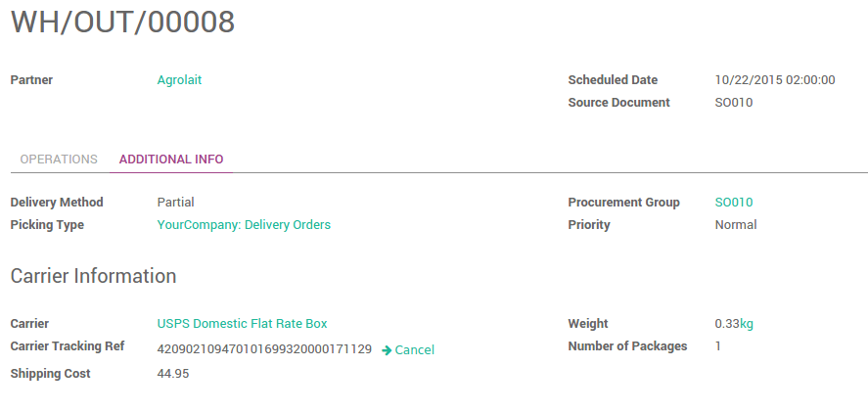Click the kg weight unit link

(746, 324)
